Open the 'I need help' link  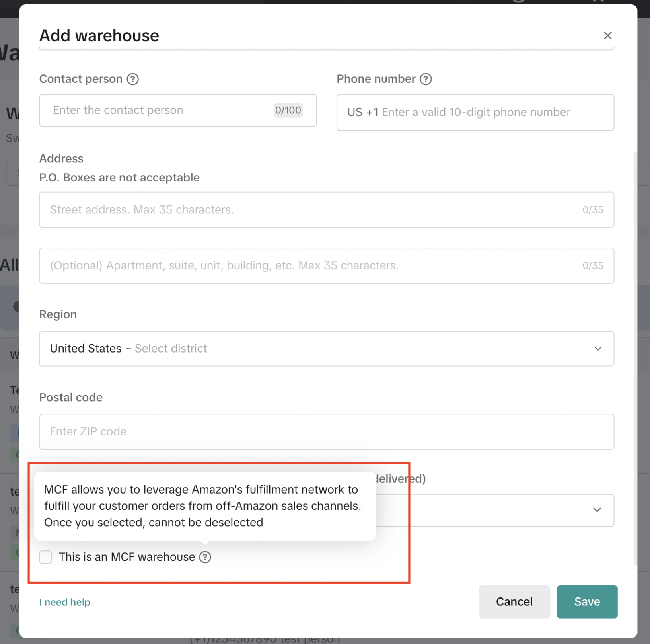click(x=64, y=602)
